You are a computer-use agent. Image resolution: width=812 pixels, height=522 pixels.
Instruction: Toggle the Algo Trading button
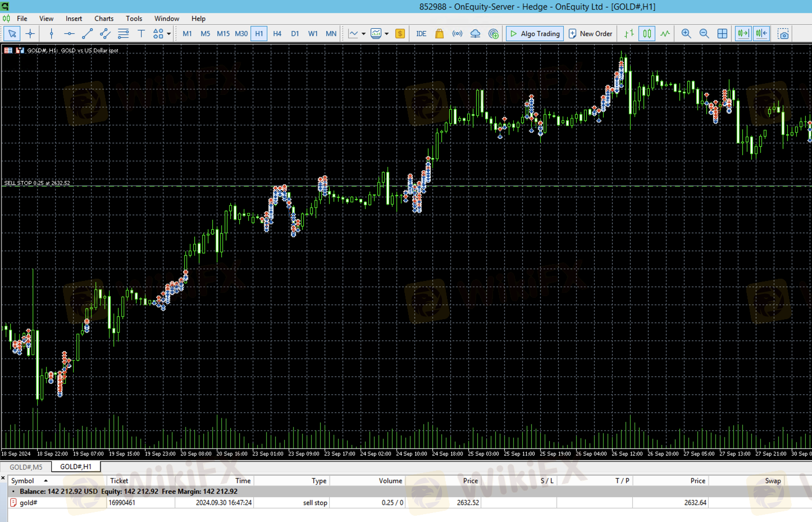point(534,34)
